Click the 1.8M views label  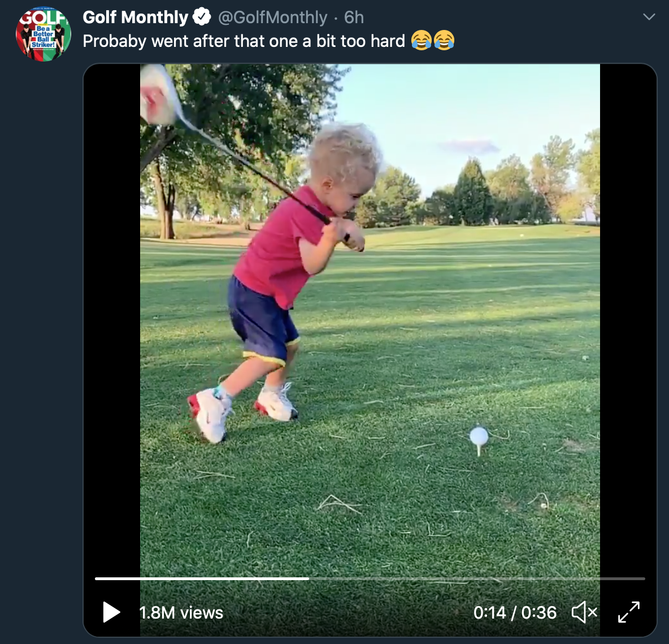pyautogui.click(x=181, y=613)
